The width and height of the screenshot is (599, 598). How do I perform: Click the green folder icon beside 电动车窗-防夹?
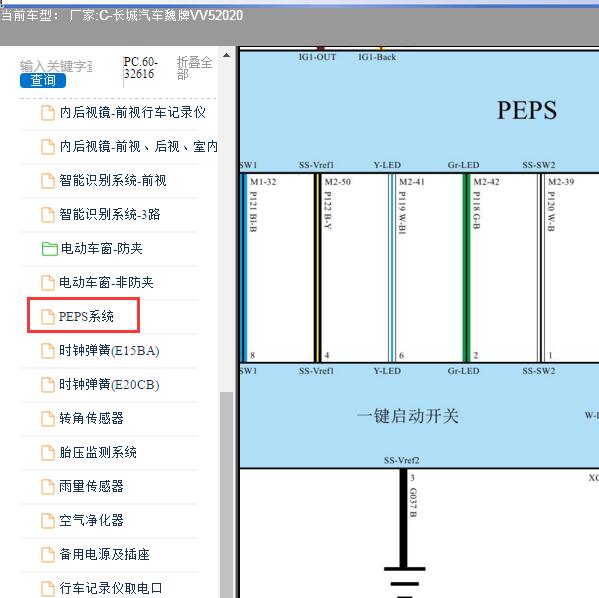pyautogui.click(x=49, y=249)
